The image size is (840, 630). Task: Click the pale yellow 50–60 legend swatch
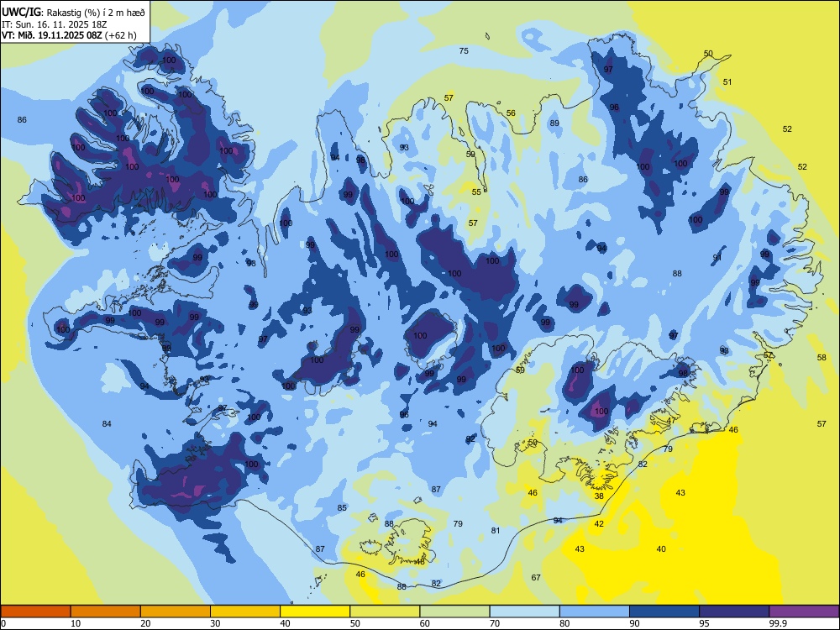[x=385, y=612]
